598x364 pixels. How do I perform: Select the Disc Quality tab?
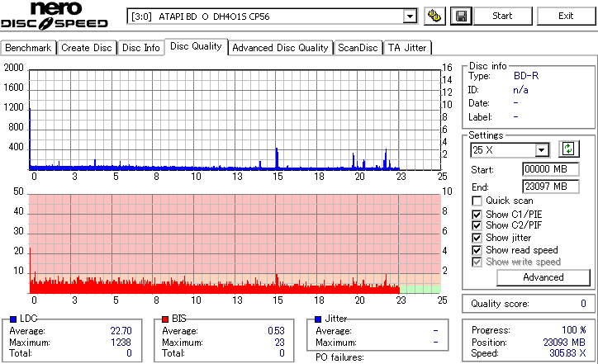coord(196,46)
